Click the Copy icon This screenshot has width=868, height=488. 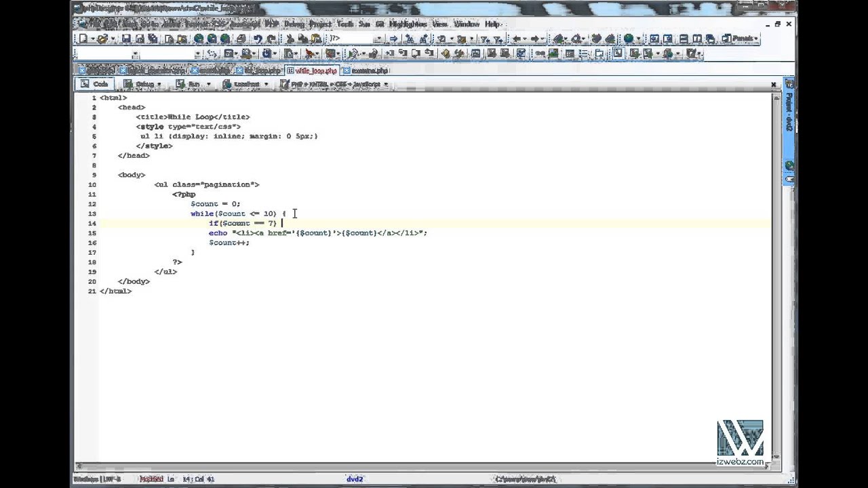pos(303,39)
